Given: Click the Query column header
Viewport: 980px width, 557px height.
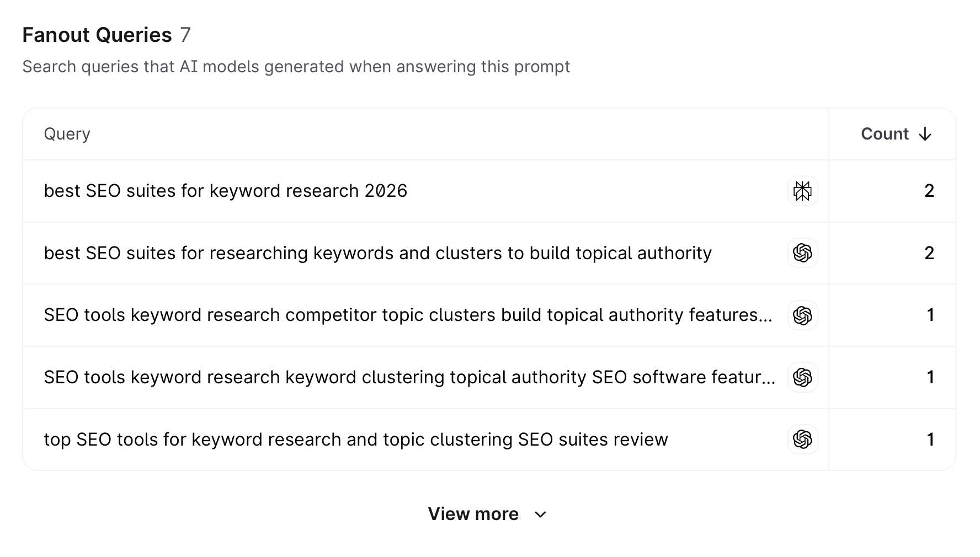Looking at the screenshot, I should point(67,134).
